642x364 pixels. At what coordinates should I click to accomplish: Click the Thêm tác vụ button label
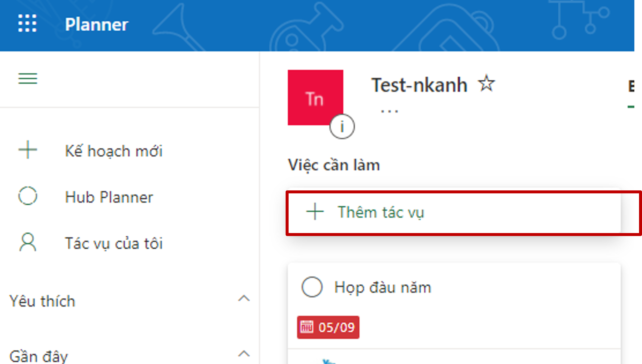[381, 212]
